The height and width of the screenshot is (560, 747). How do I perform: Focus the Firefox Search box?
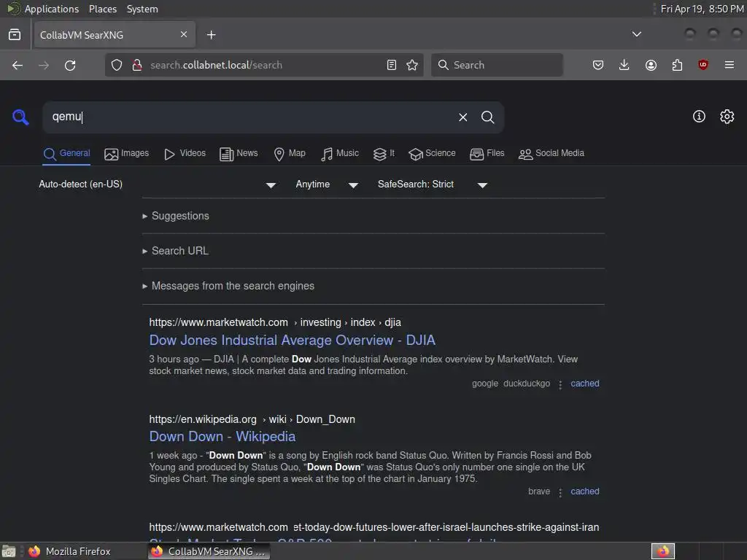point(497,65)
